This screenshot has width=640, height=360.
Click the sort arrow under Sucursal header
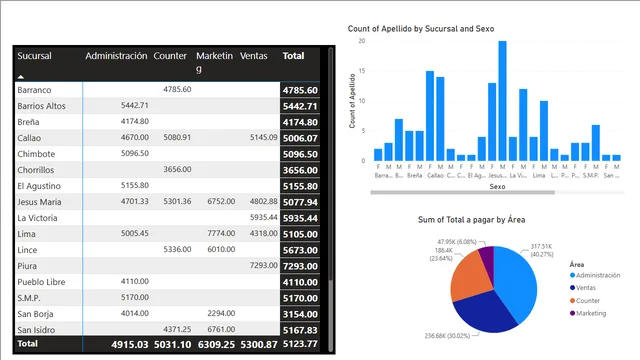[21, 76]
